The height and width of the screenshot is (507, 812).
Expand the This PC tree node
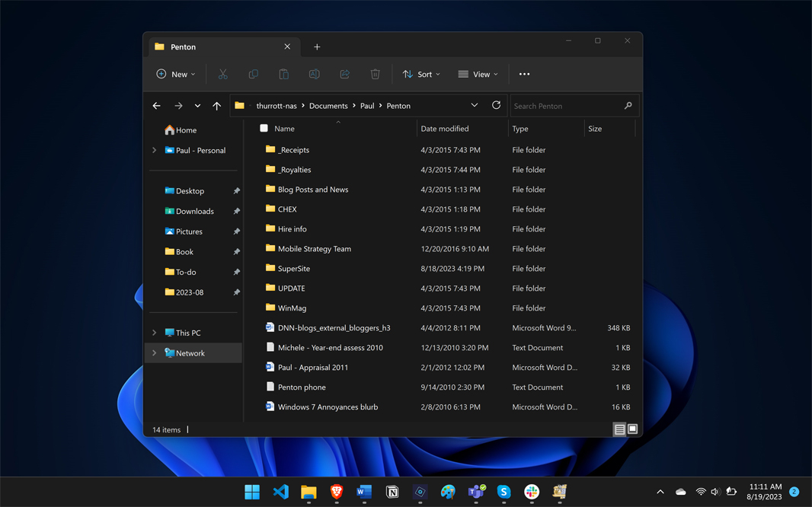pos(155,333)
